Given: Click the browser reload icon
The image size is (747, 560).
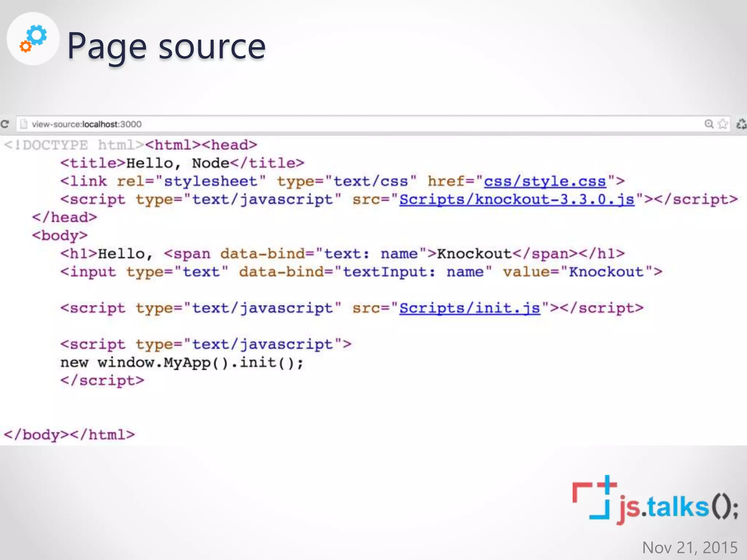Looking at the screenshot, I should (x=5, y=124).
